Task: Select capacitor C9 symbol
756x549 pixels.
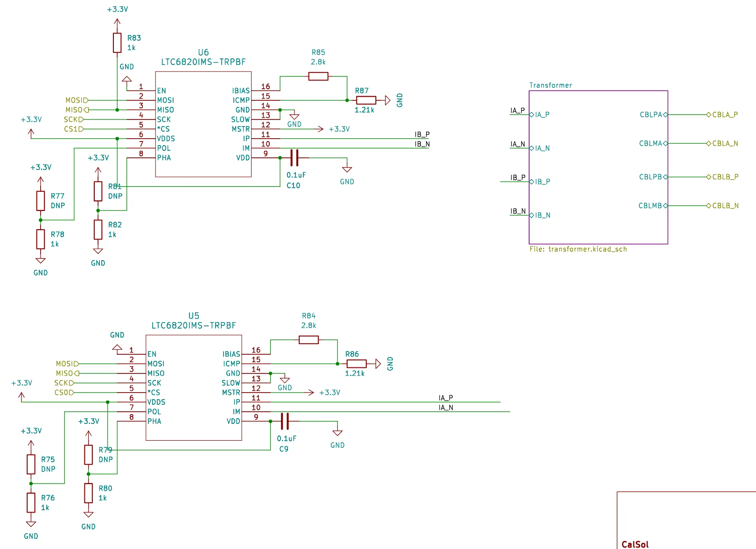Action: point(285,421)
